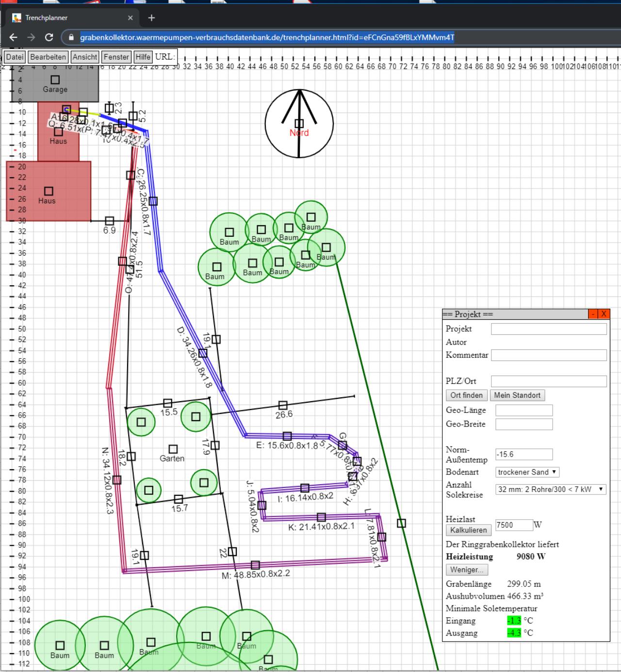Open the Bearbeiten menu
This screenshot has width=621, height=672.
pos(48,57)
